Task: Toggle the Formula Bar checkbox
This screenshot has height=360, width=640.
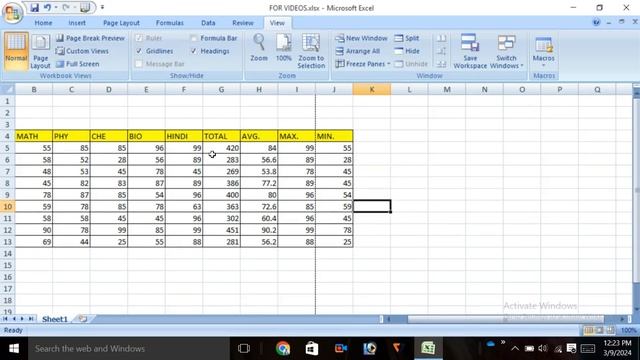Action: 194,38
